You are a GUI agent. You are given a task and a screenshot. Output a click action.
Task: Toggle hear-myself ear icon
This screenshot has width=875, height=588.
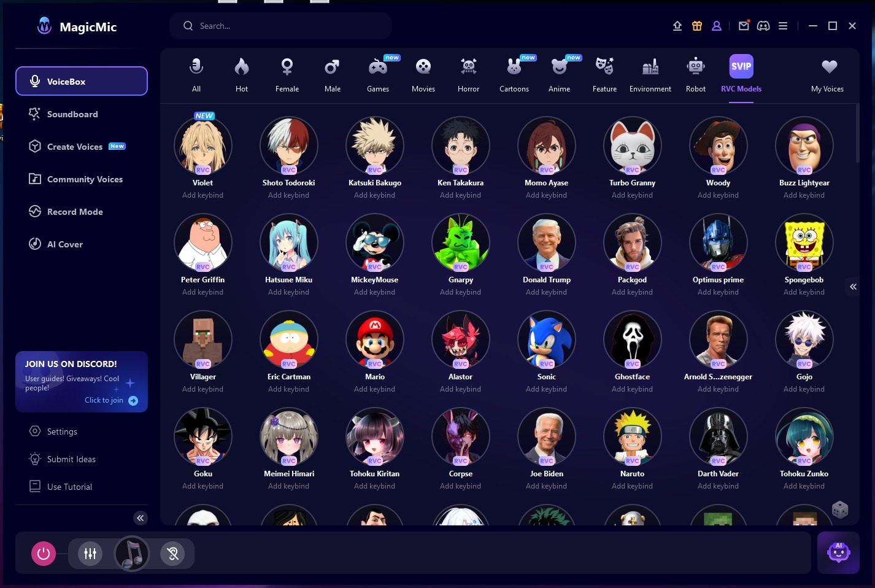pos(173,554)
